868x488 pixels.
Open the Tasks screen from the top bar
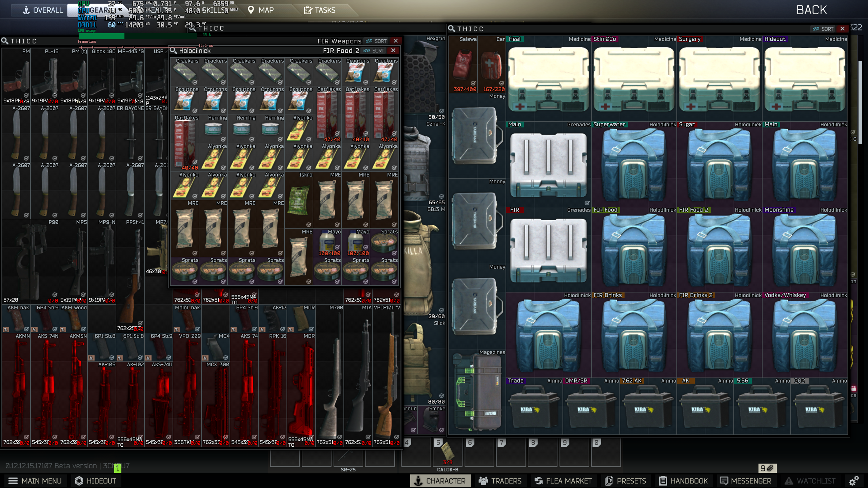coord(319,10)
